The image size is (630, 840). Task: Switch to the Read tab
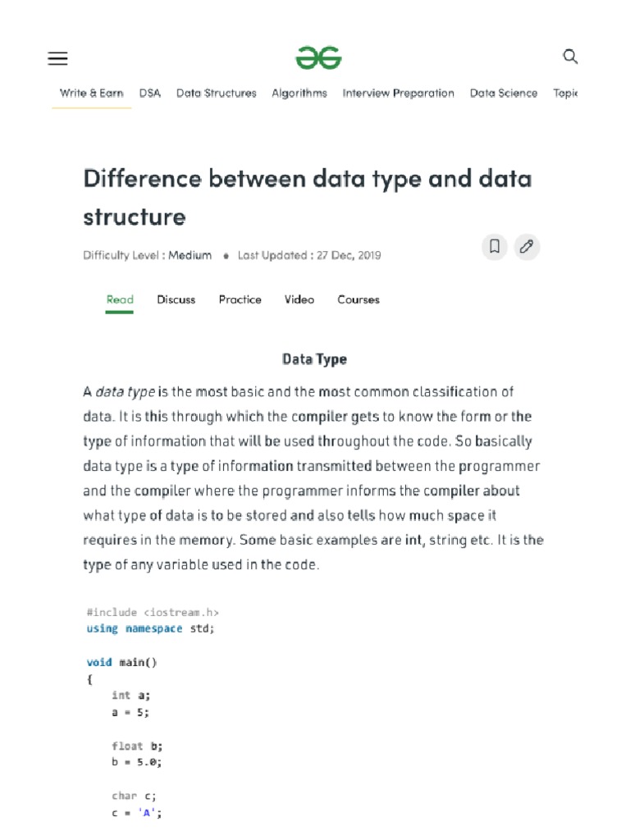coord(120,300)
